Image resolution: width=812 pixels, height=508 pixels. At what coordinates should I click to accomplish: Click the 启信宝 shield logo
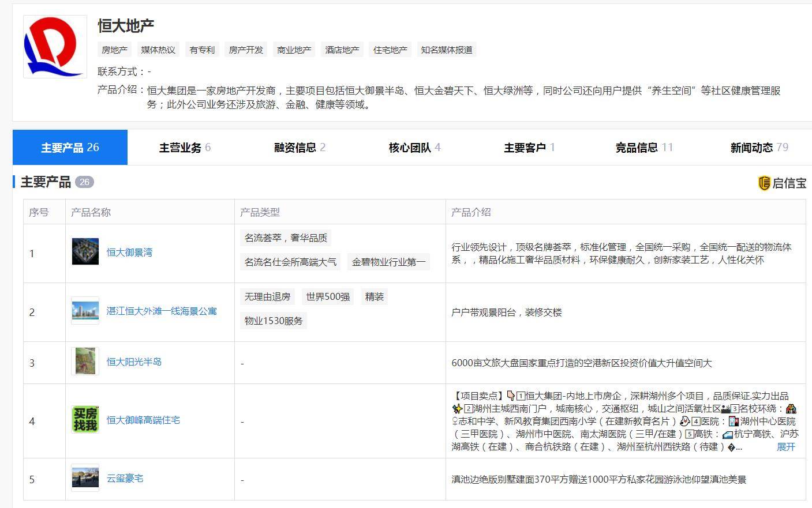pyautogui.click(x=764, y=183)
